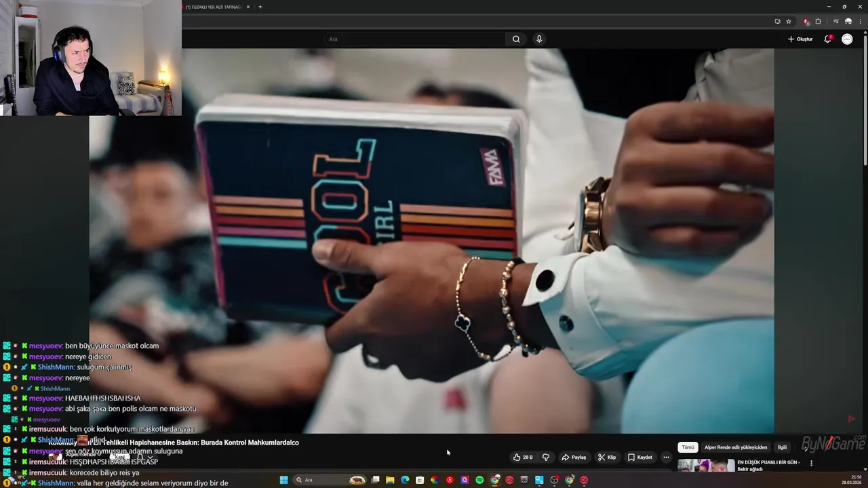Click the Windows taskbar Ara search box
Image resolution: width=868 pixels, height=488 pixels.
330,480
